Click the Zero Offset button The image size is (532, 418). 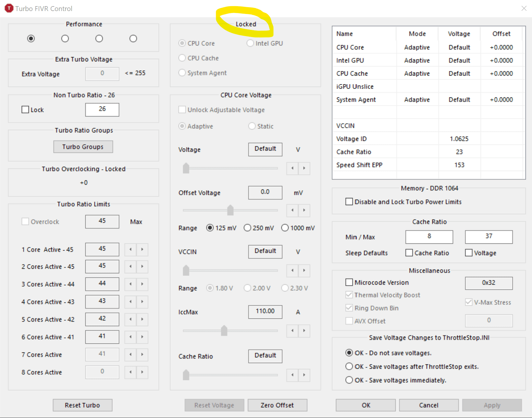pyautogui.click(x=277, y=405)
